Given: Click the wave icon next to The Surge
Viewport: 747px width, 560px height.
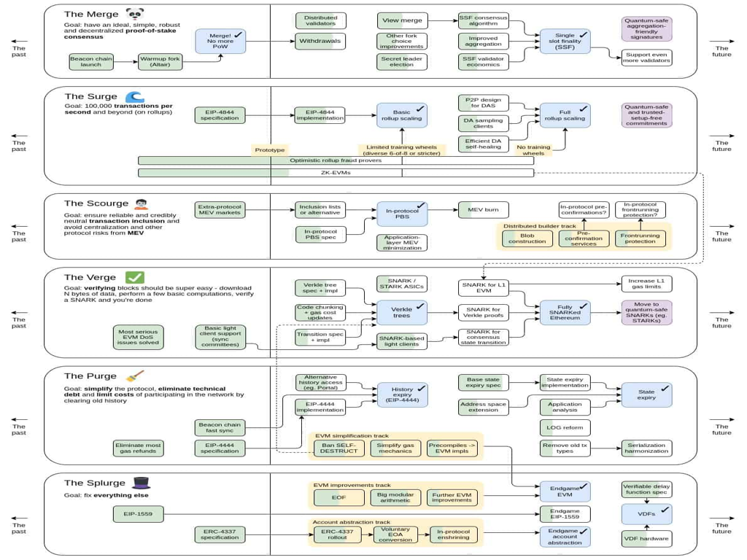Looking at the screenshot, I should (134, 96).
